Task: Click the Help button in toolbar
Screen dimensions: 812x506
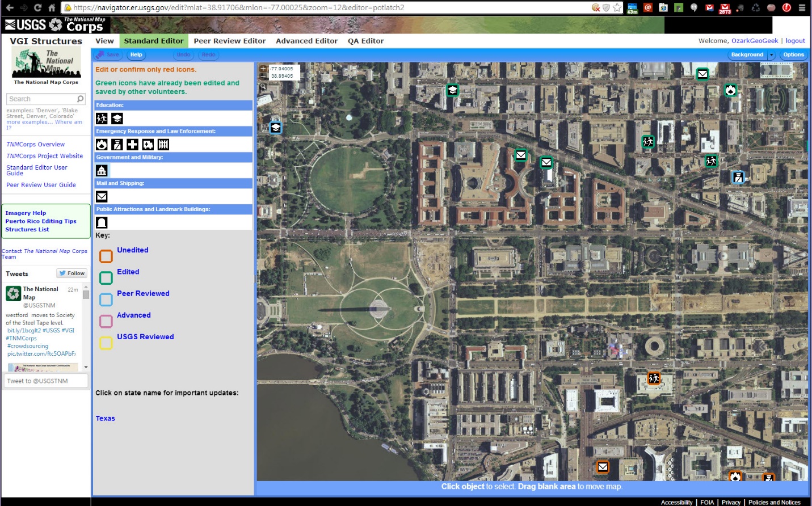Action: (x=136, y=55)
